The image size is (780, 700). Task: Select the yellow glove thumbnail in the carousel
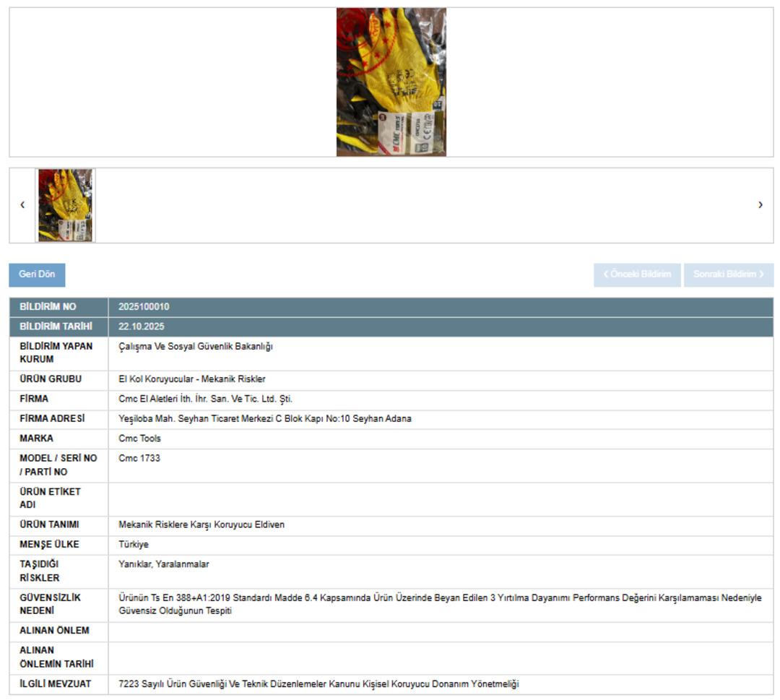[65, 205]
